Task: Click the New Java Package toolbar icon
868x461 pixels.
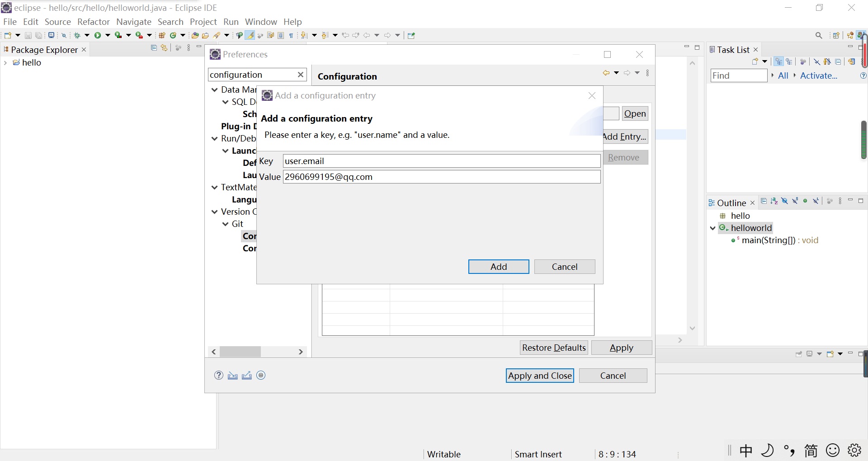Action: point(162,35)
